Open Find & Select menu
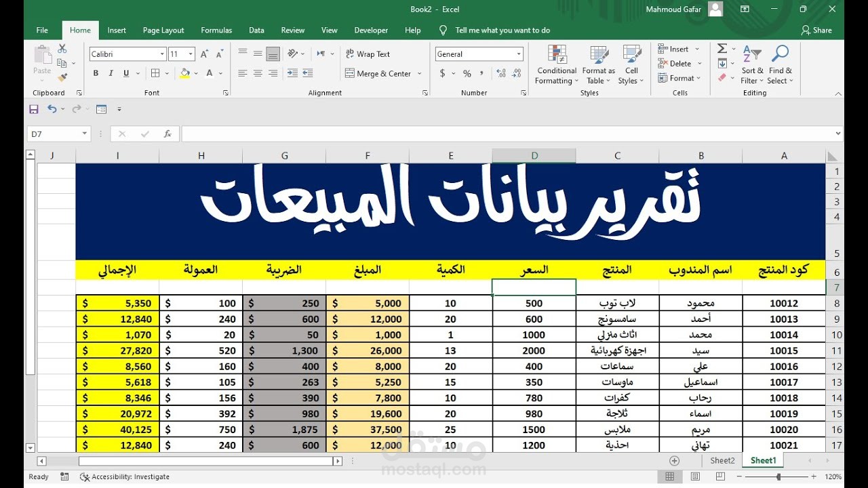 click(x=780, y=65)
